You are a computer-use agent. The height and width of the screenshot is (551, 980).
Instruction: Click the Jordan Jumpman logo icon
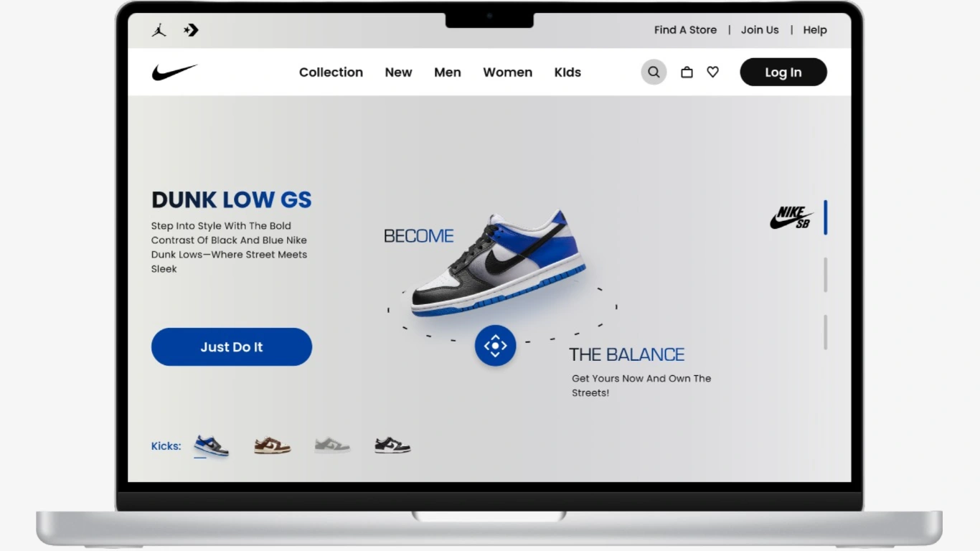(x=159, y=30)
